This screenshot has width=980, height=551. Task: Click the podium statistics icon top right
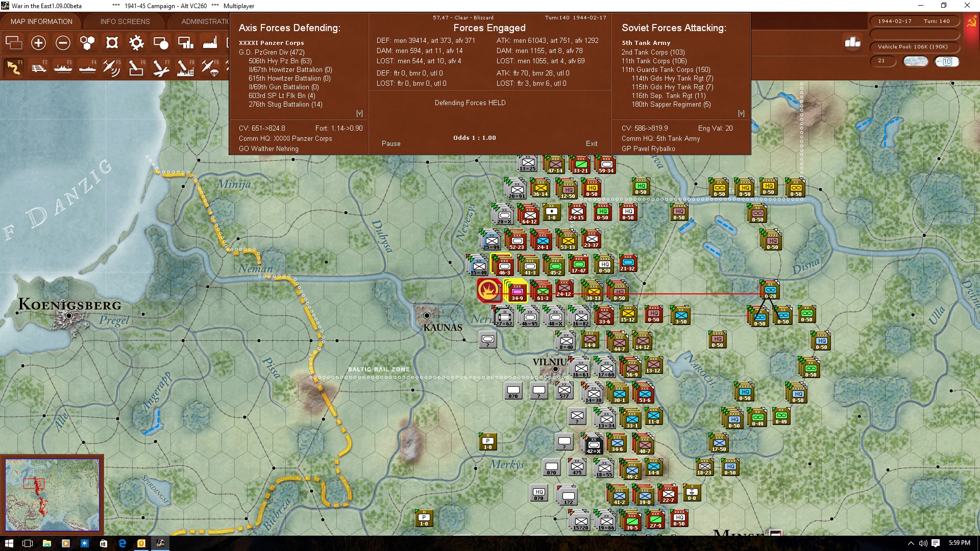[852, 42]
